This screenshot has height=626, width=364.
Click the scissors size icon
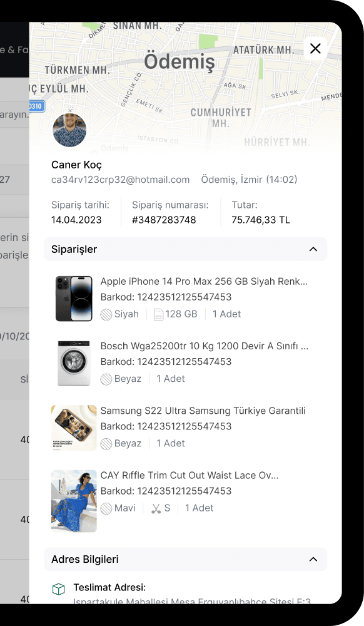(x=156, y=508)
